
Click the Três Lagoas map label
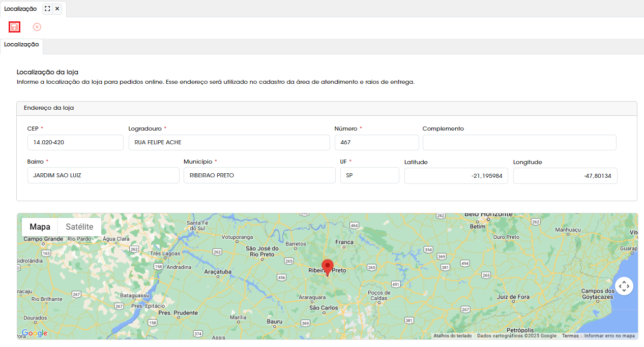pyautogui.click(x=165, y=253)
